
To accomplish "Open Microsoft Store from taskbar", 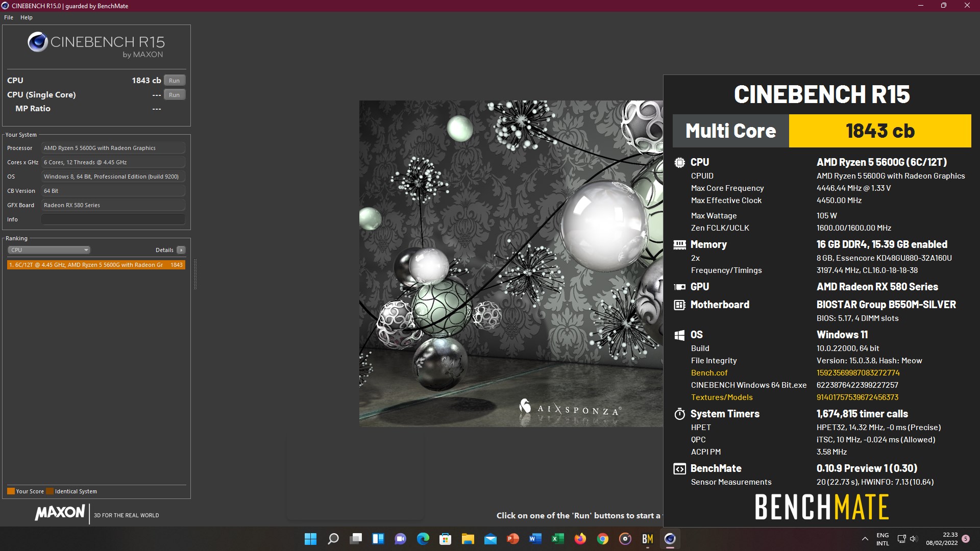I will pos(445,539).
